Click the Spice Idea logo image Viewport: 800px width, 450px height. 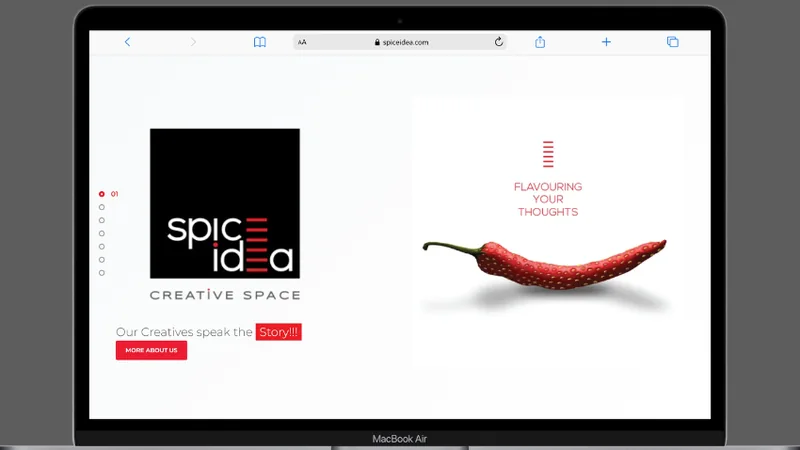click(225, 204)
